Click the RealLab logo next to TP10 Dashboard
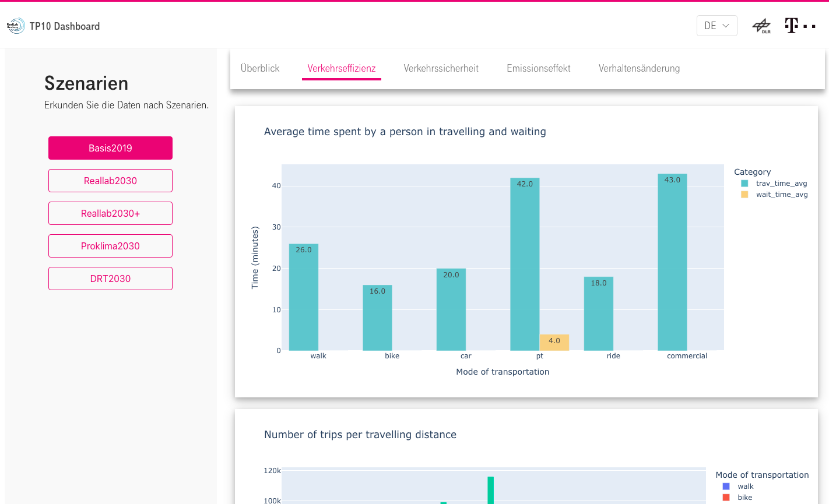The width and height of the screenshot is (829, 504). pyautogui.click(x=15, y=25)
